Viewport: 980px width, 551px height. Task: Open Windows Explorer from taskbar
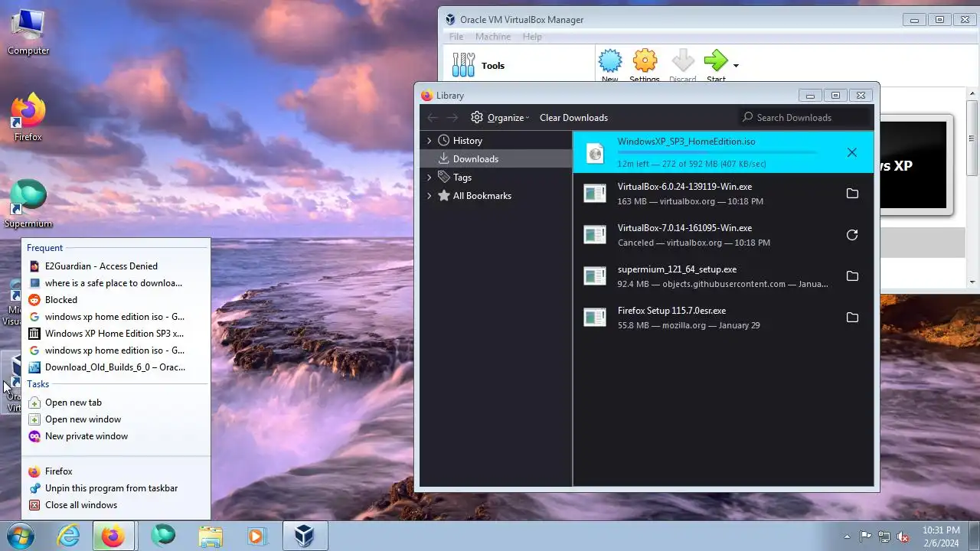(210, 536)
